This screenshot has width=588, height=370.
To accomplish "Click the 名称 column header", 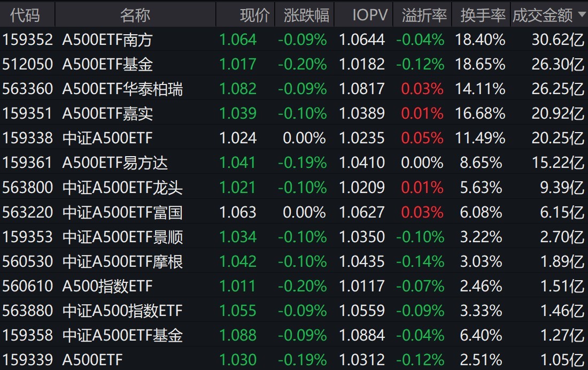I will pyautogui.click(x=135, y=16).
